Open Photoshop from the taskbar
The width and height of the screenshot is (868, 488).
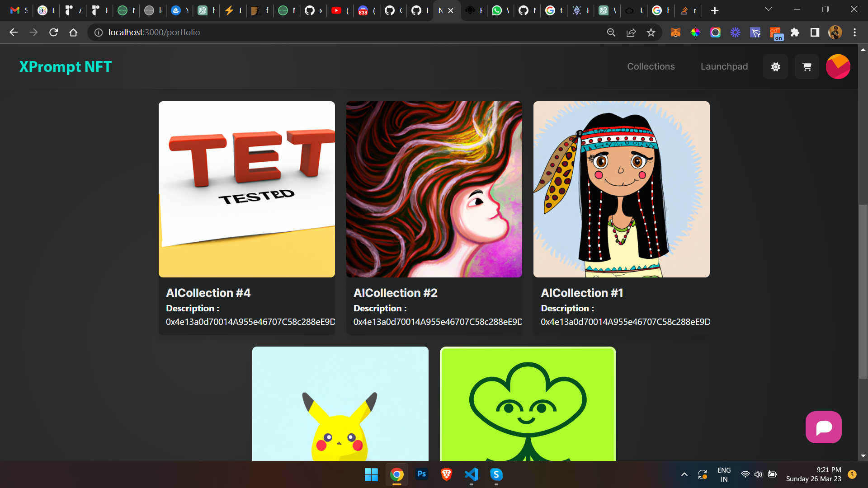point(421,474)
